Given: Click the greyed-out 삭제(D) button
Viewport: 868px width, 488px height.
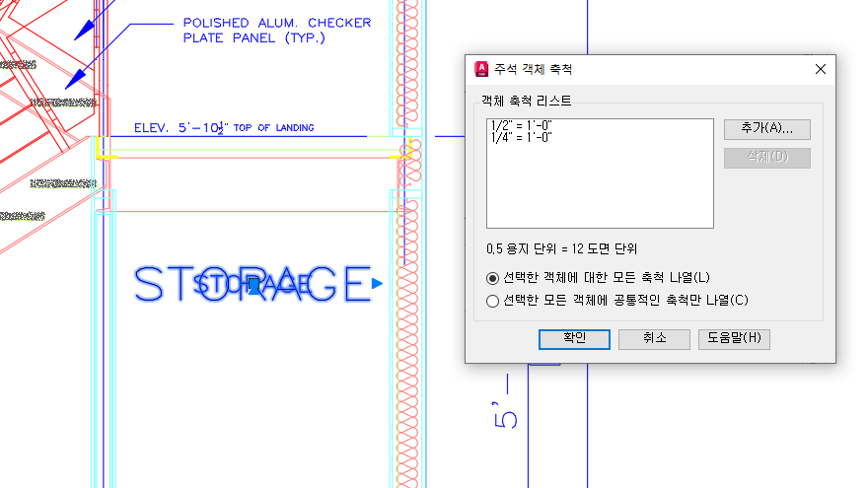Looking at the screenshot, I should [x=767, y=158].
